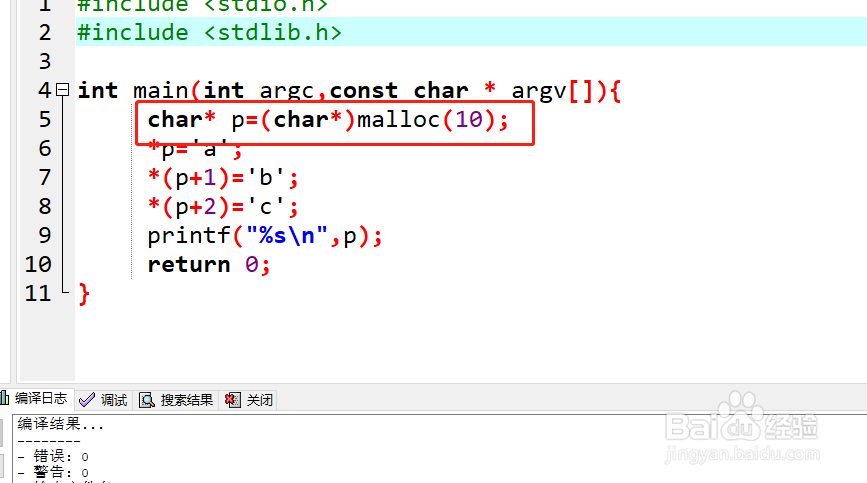Screen dimensions: 867x483
Task: Click the 编译日志 chart icon
Action: pyautogui.click(x=5, y=398)
